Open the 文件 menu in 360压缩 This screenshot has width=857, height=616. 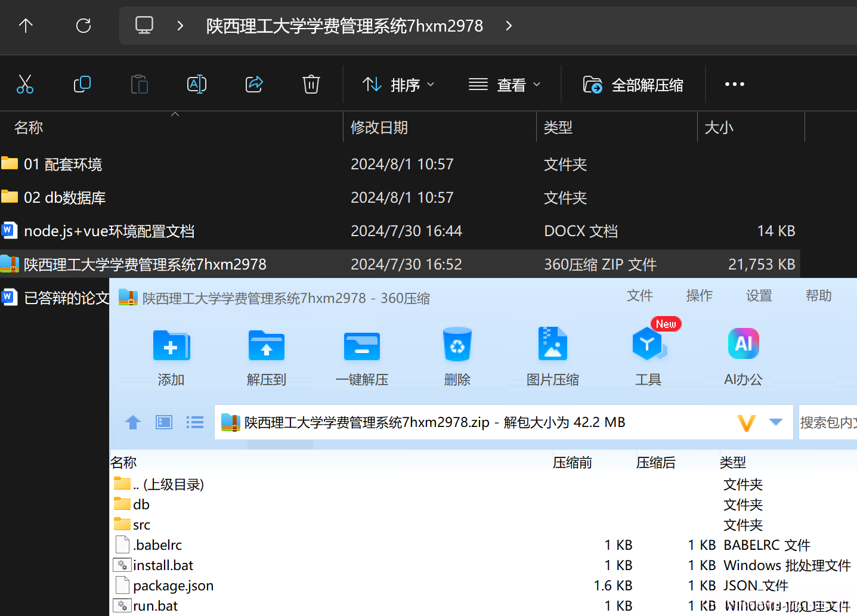point(640,296)
